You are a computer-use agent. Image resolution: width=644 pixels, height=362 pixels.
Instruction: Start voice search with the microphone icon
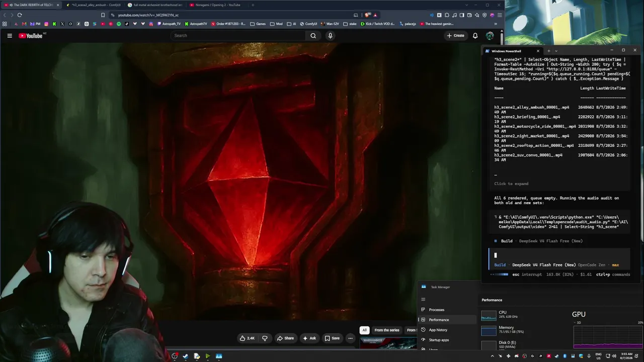point(330,36)
